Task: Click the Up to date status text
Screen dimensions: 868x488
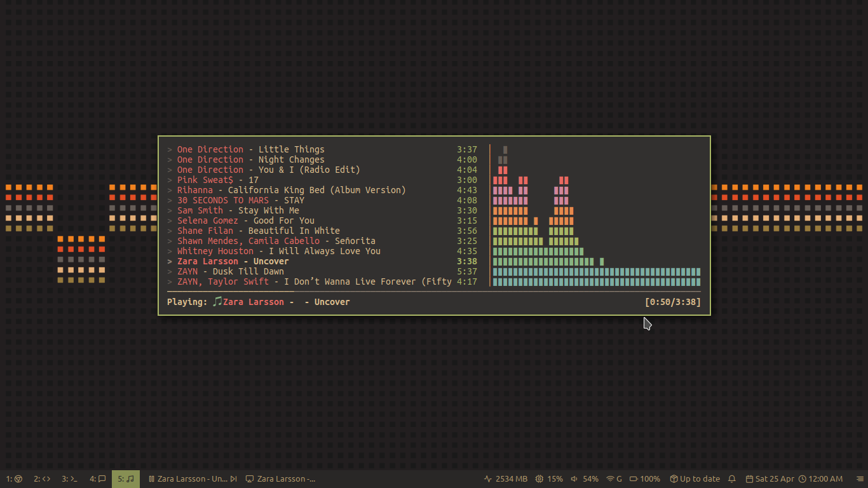Action: pos(700,479)
